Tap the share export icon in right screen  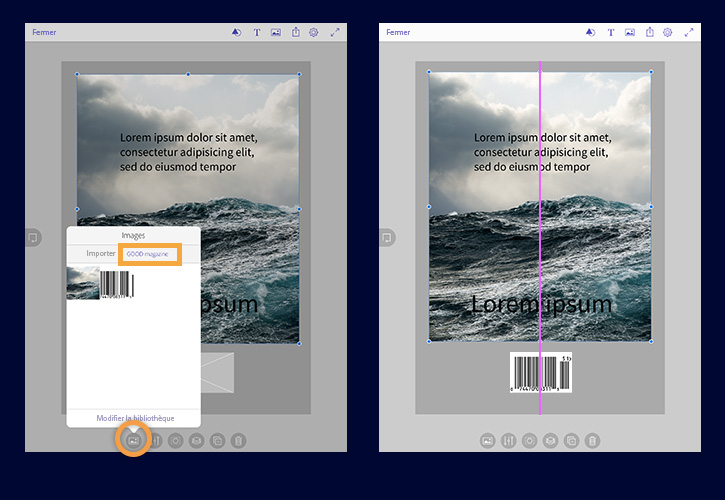[650, 32]
